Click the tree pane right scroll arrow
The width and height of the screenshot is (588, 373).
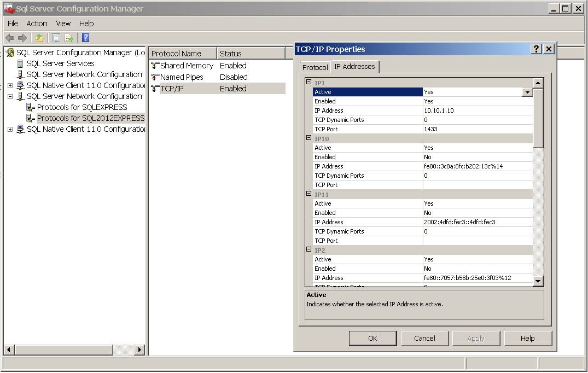pyautogui.click(x=140, y=350)
